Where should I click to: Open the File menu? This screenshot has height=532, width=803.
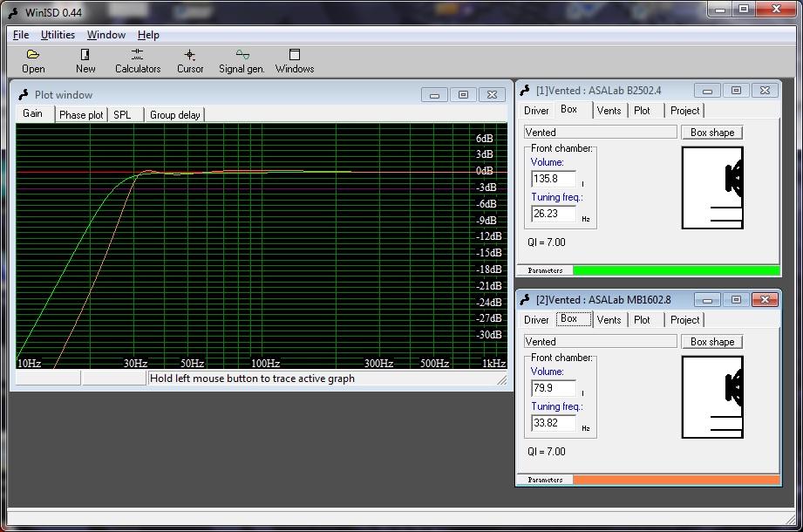pos(21,35)
